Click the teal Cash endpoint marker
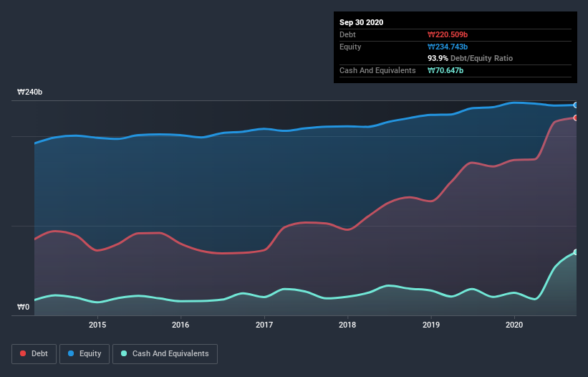 [x=576, y=252]
